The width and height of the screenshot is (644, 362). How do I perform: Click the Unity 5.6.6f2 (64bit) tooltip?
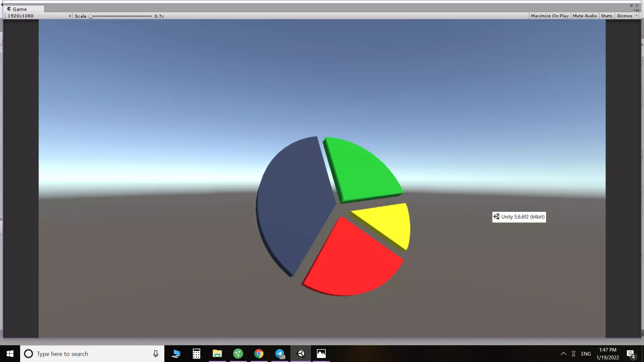click(519, 217)
